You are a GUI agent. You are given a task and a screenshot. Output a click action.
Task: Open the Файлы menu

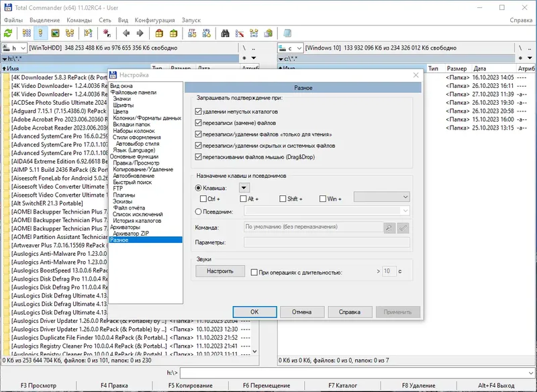(x=13, y=20)
